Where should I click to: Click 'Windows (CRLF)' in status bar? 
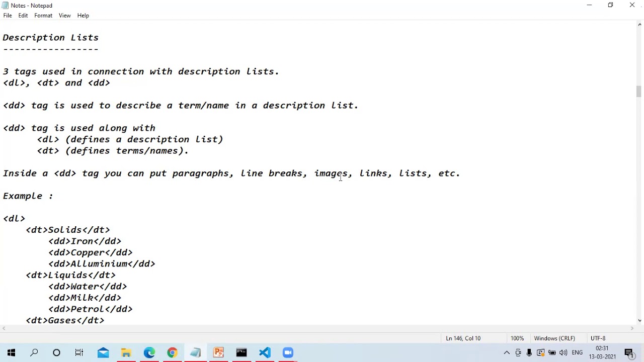[x=554, y=338]
